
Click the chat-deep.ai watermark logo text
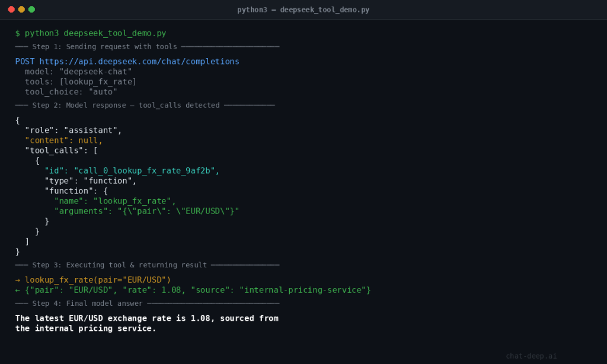click(531, 356)
